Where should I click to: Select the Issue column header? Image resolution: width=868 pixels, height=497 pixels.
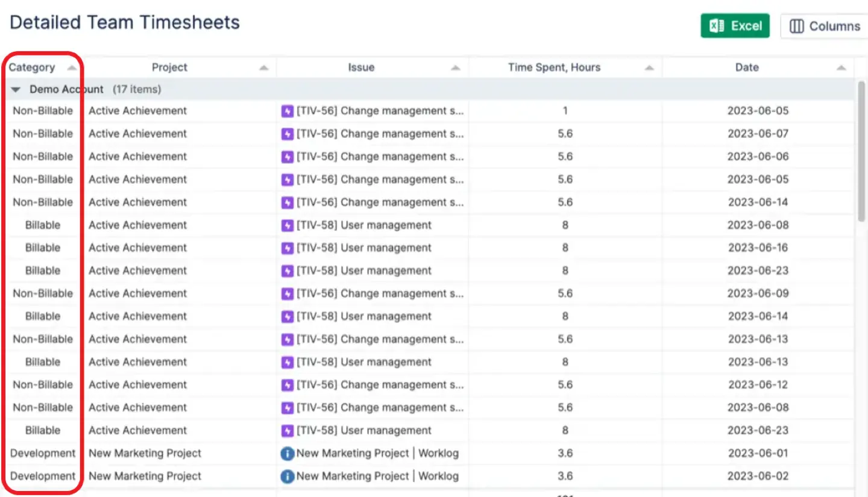[x=361, y=67]
